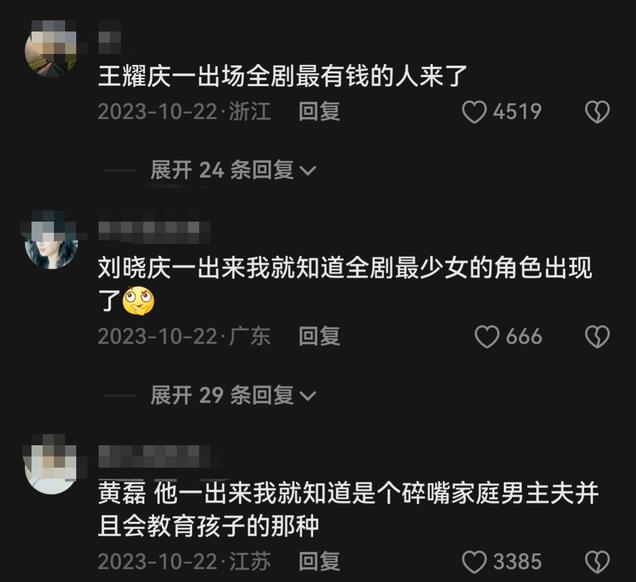Open third commenter's avatar profile
The height and width of the screenshot is (582, 636).
51,466
